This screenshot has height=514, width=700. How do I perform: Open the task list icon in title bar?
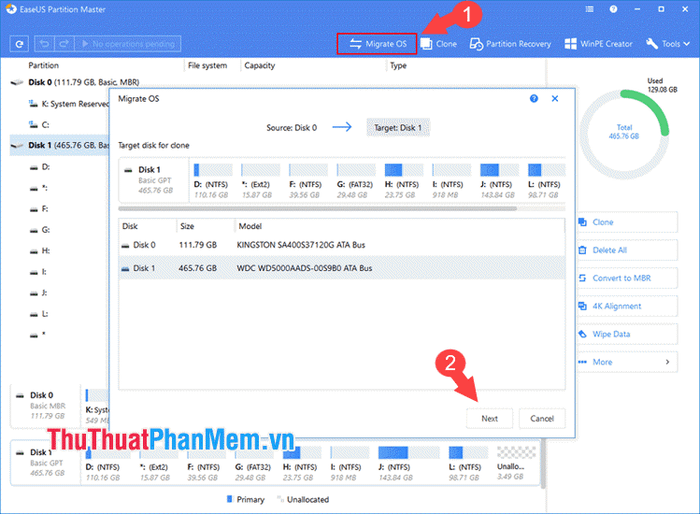(589, 9)
